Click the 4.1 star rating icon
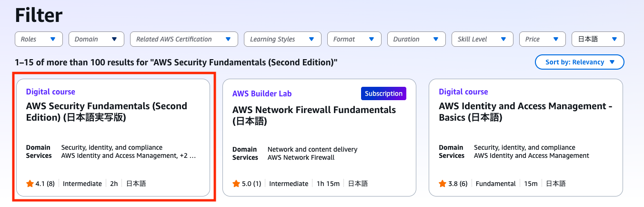Image resolution: width=644 pixels, height=207 pixels. click(30, 184)
